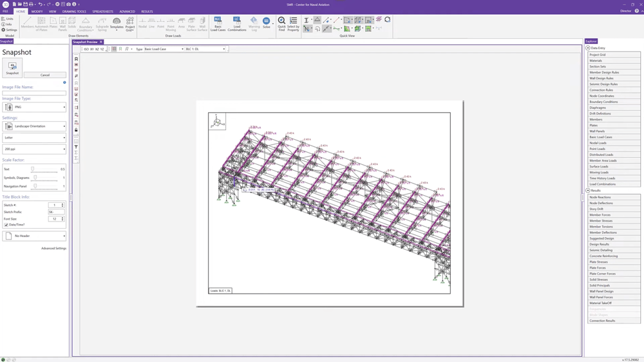Viewport: 644px width, 362px height.
Task: Switch view to ISO orientation
Action: click(86, 49)
